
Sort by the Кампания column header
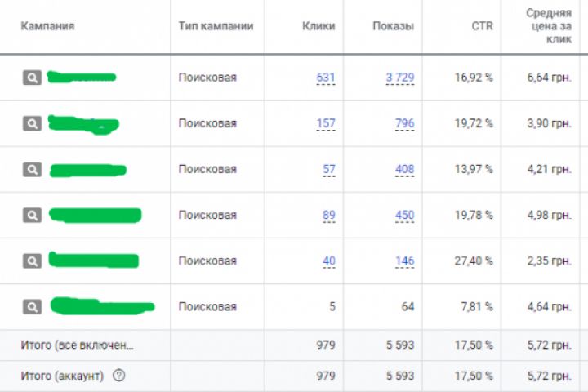[47, 26]
